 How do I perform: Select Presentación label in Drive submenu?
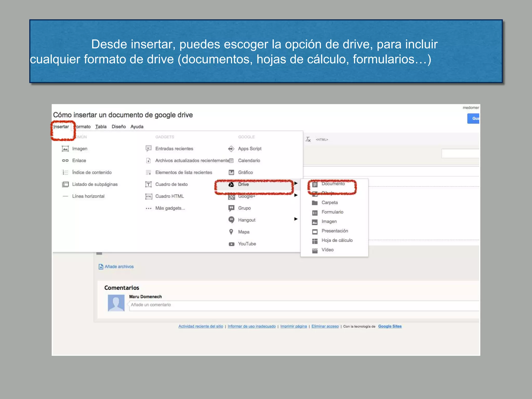(x=335, y=231)
